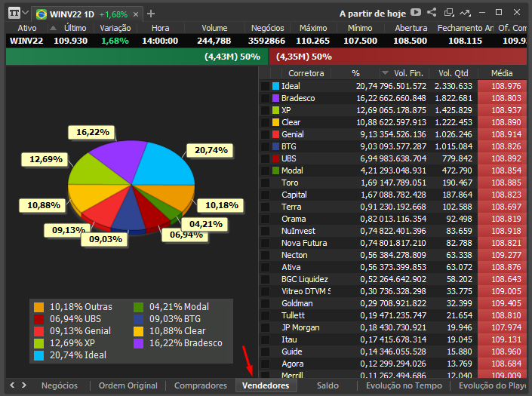The height and width of the screenshot is (396, 532).
Task: Click the 20,74% pie chart label
Action: [211, 150]
